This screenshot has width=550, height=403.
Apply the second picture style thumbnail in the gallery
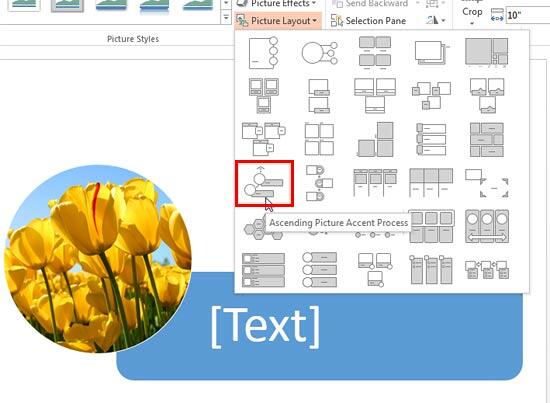67,6
